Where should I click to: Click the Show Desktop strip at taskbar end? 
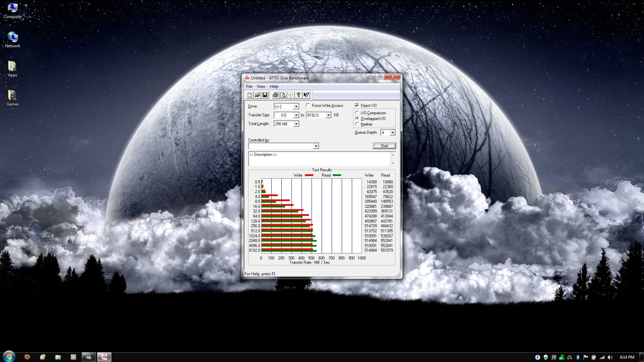pos(641,357)
